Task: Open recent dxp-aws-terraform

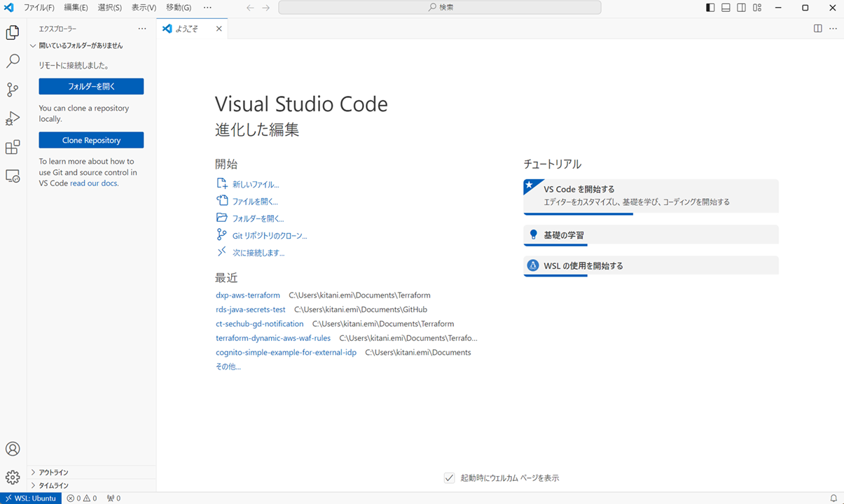Action: click(248, 295)
